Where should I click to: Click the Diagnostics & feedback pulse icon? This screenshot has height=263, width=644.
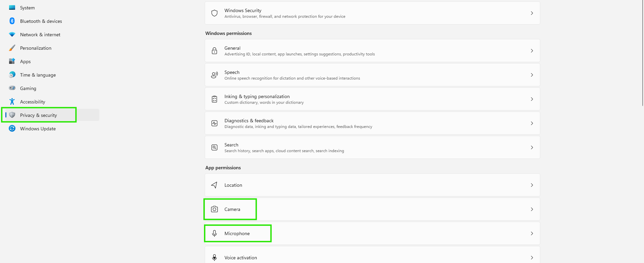(214, 123)
